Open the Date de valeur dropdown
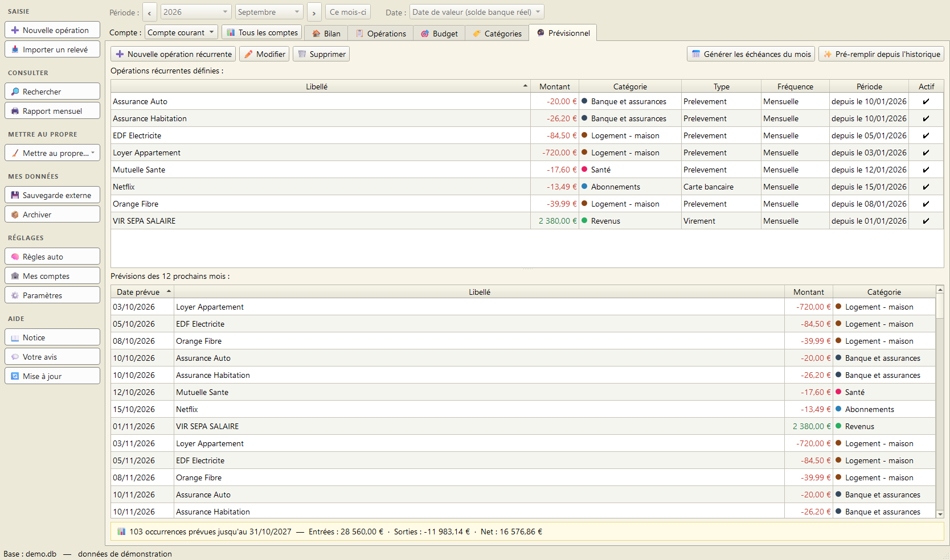Screen dimensions: 950x560 point(477,12)
